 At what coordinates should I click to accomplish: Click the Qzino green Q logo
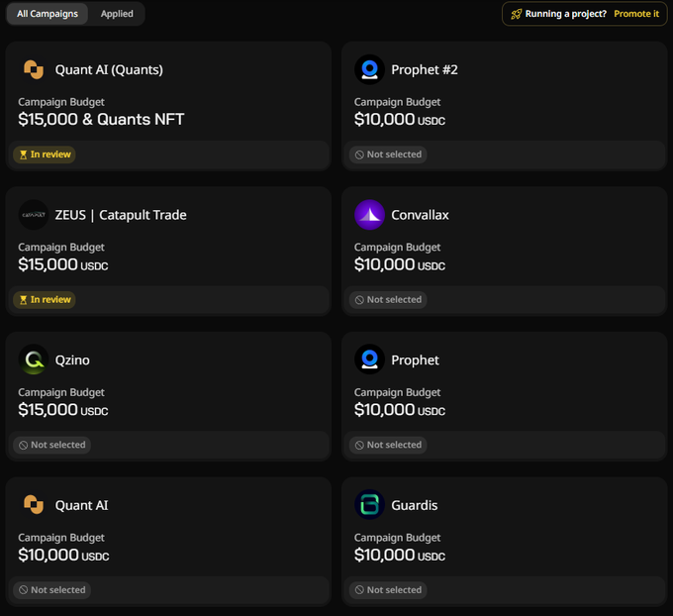click(x=34, y=359)
